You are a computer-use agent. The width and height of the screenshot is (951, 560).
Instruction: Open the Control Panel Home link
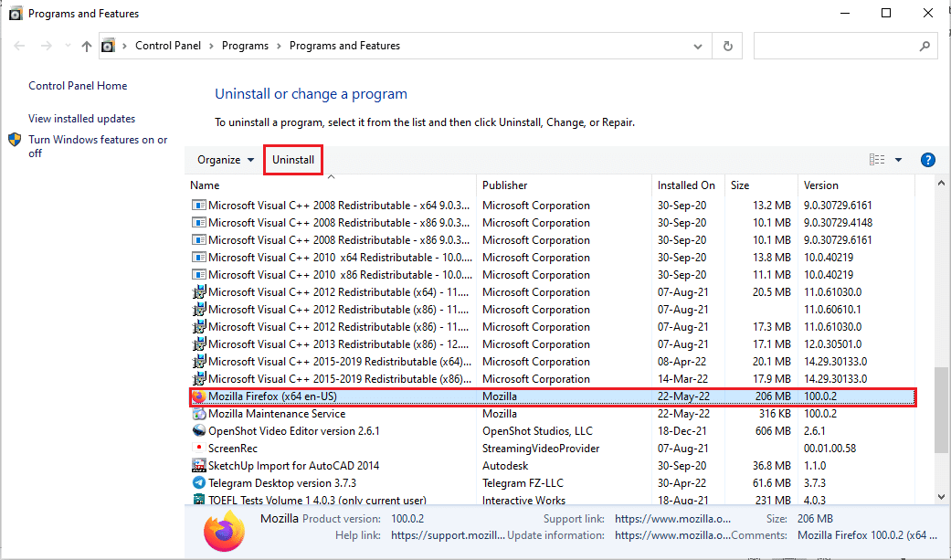[78, 86]
